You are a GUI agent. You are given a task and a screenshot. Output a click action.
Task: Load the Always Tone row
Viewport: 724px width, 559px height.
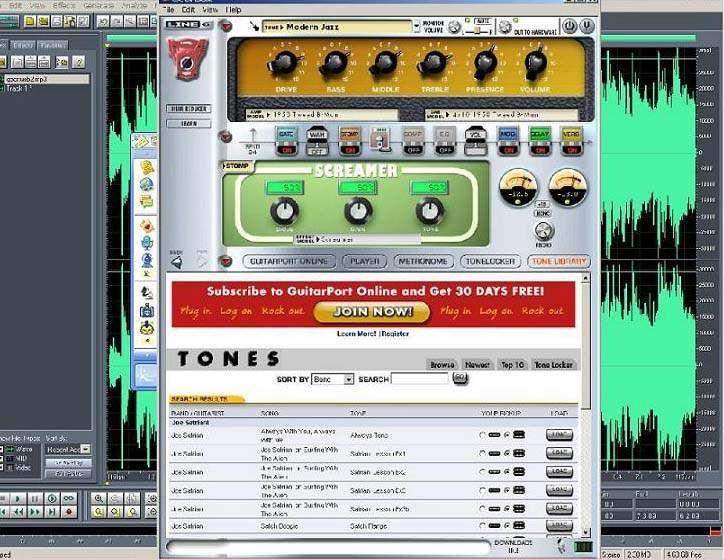[559, 435]
